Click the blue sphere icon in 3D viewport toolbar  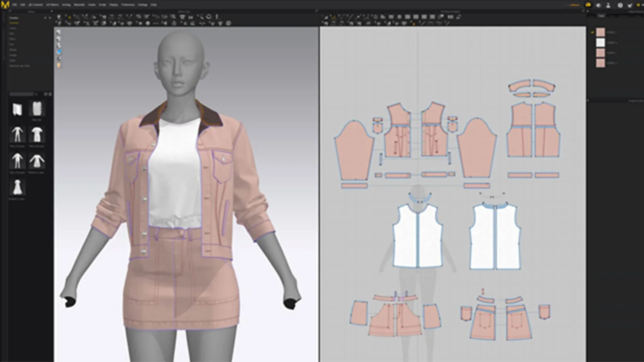point(59,52)
